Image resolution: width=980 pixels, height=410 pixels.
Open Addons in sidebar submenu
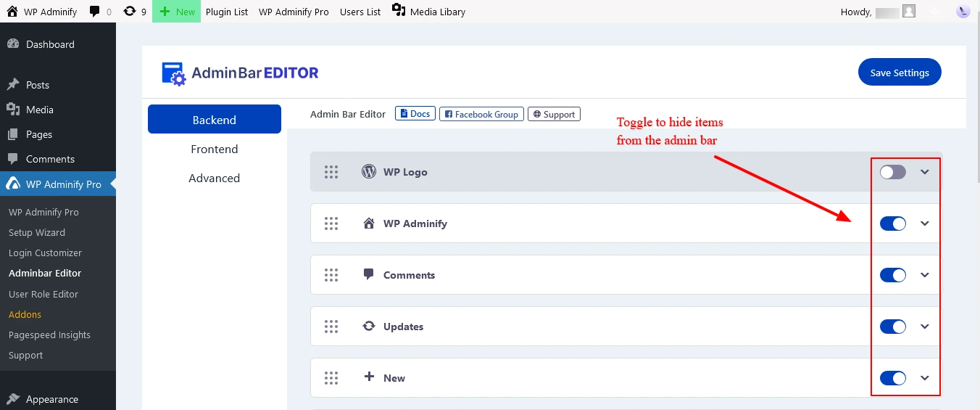25,314
